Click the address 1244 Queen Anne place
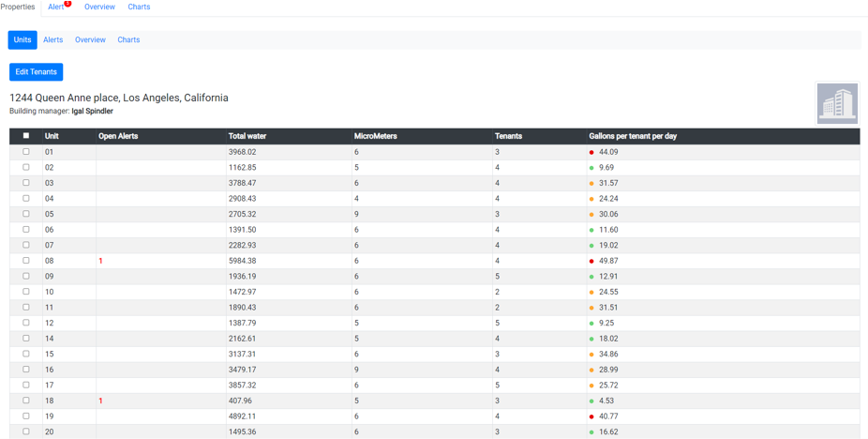868x439 pixels. click(x=118, y=98)
